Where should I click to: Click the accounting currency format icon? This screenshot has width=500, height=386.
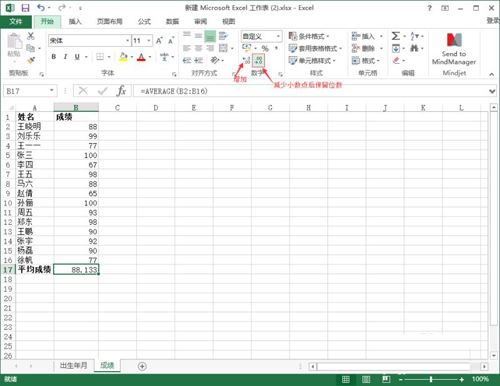(x=246, y=48)
